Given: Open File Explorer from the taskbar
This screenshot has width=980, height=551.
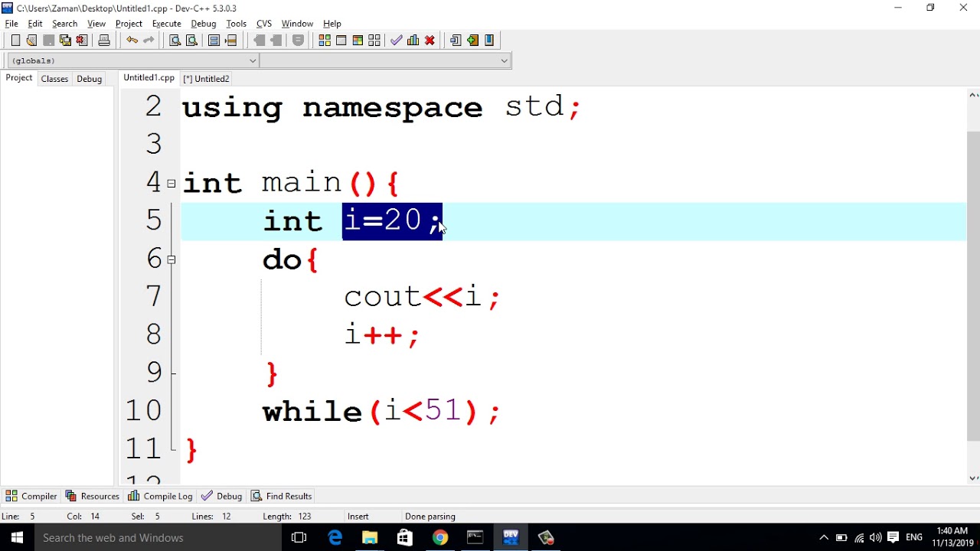Looking at the screenshot, I should pyautogui.click(x=370, y=537).
